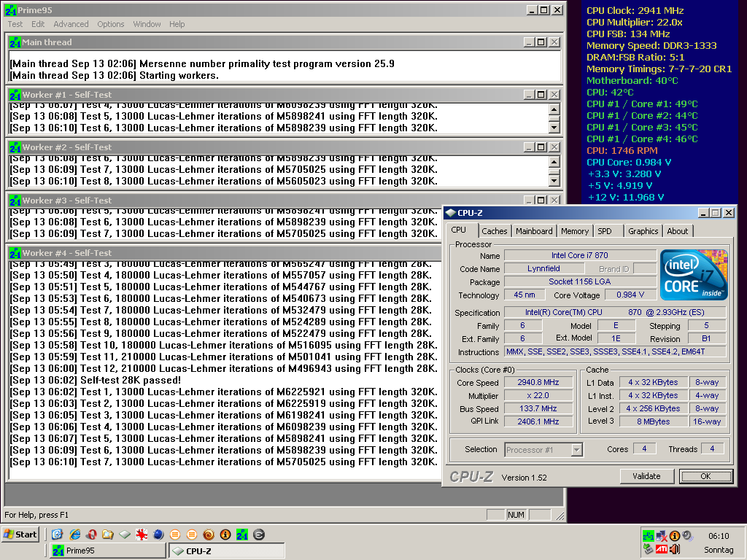Open the Processor #1 selection dropdown

(x=576, y=450)
